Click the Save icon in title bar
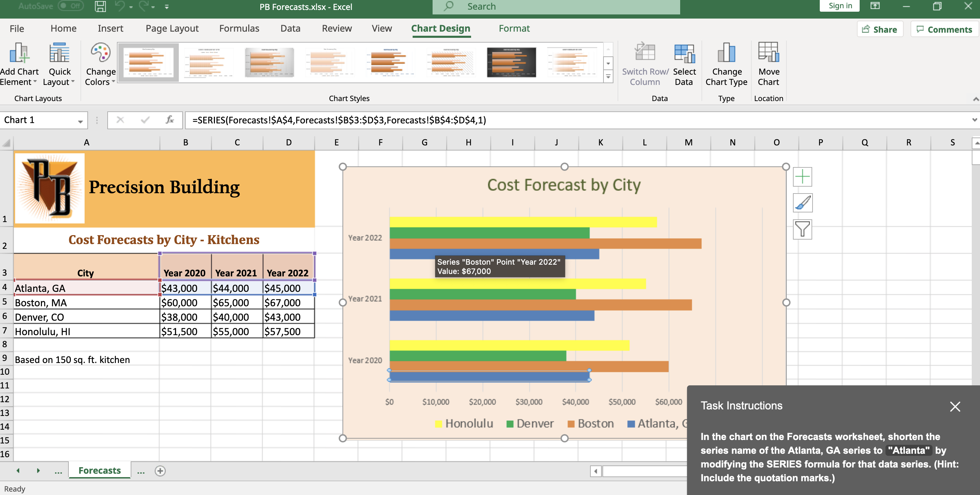The height and width of the screenshot is (495, 980). click(x=100, y=7)
